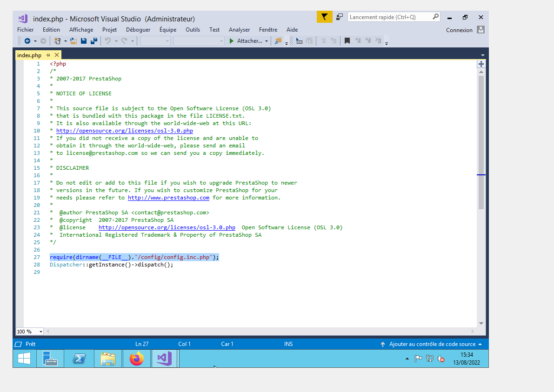Open the Edition menu
This screenshot has width=554, height=392.
[x=51, y=30]
